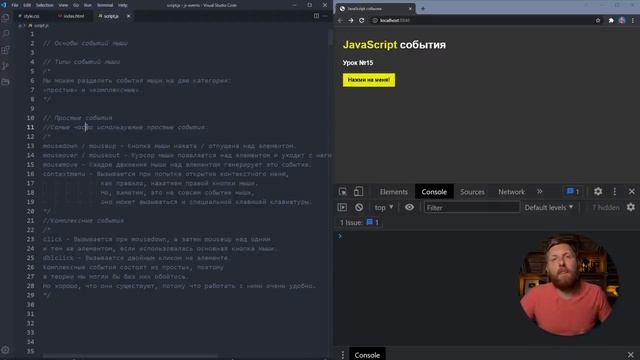Open DevTools settings gear in the tab row
The height and width of the screenshot is (360, 640).
[x=598, y=191]
